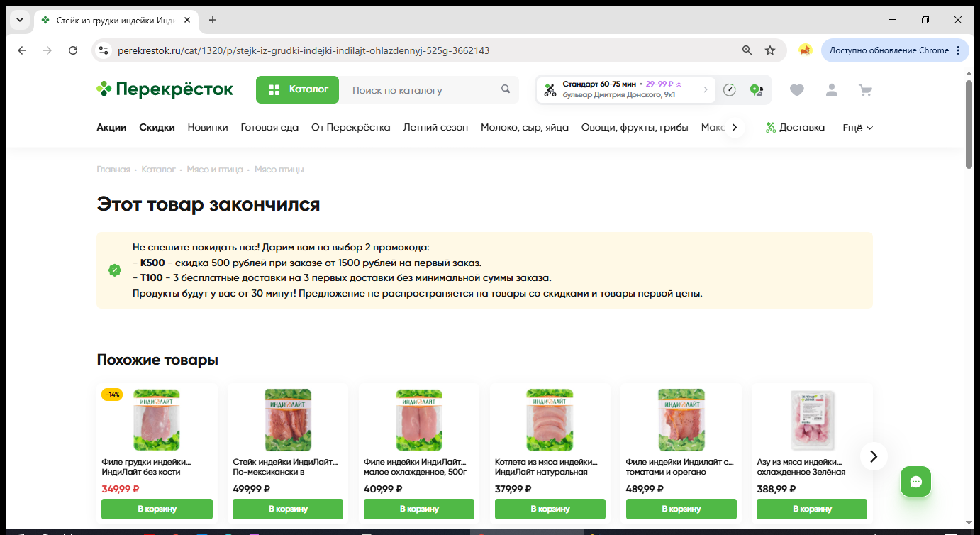Go to the Каталог breadcrumb
This screenshot has width=980, height=535.
pyautogui.click(x=158, y=170)
